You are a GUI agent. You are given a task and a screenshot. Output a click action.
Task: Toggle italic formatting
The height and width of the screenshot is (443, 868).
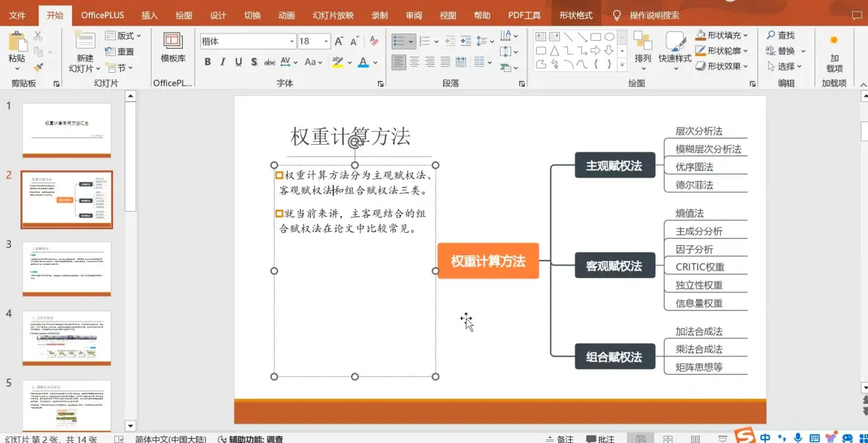click(223, 62)
